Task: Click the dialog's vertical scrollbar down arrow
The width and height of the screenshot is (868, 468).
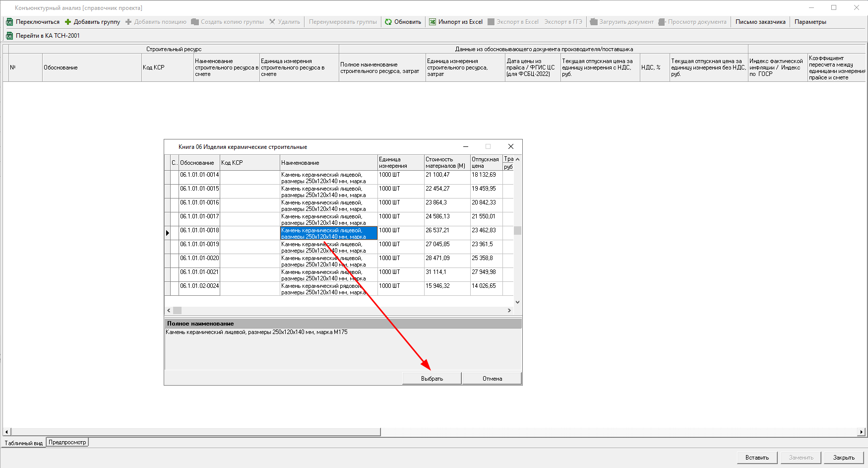Action: point(517,302)
